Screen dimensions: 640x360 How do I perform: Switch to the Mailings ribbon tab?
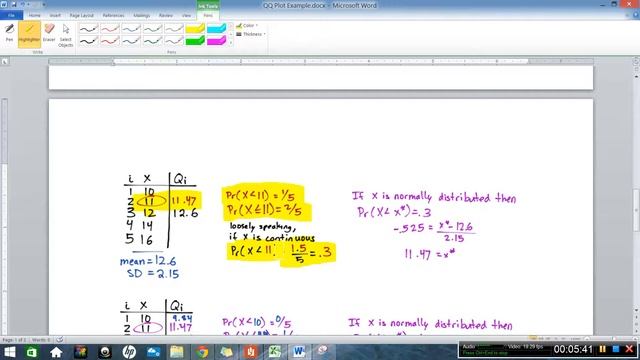pos(142,16)
